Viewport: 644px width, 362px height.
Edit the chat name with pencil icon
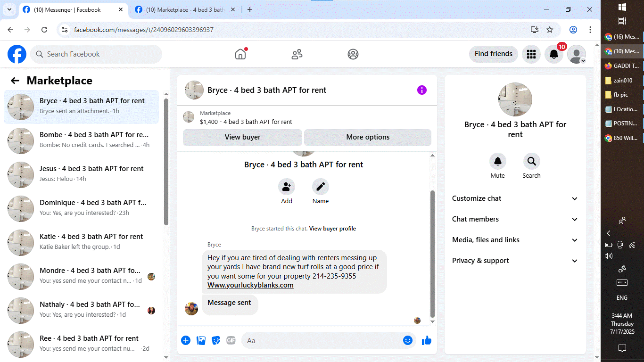321,187
